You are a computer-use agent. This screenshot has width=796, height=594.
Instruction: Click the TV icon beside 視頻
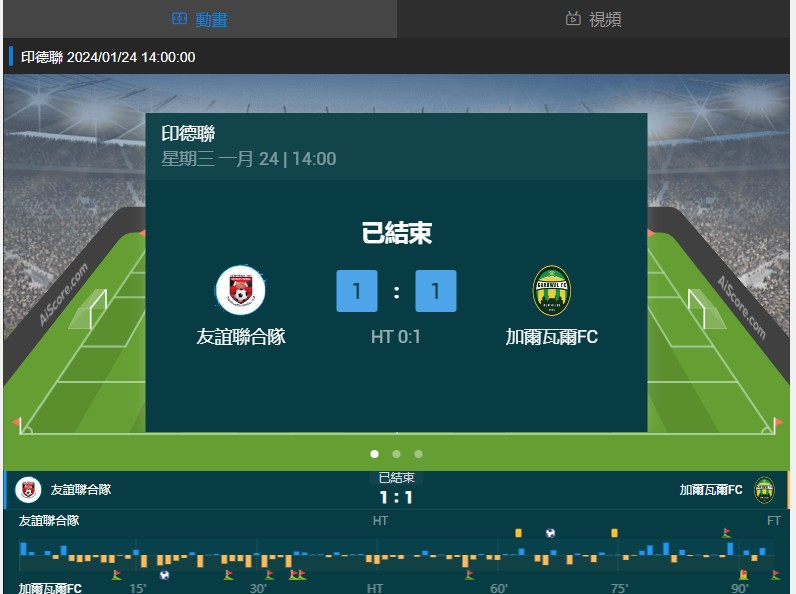click(x=573, y=19)
